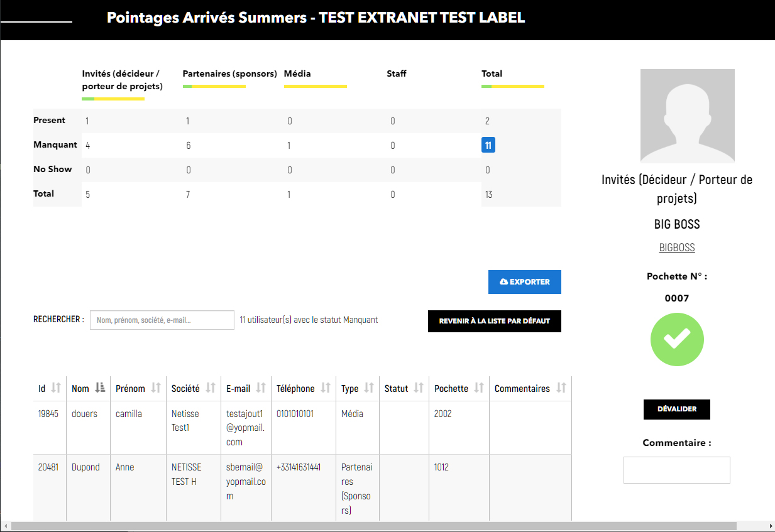Sort table by Société column arrows
The image size is (775, 532).
pyautogui.click(x=211, y=388)
